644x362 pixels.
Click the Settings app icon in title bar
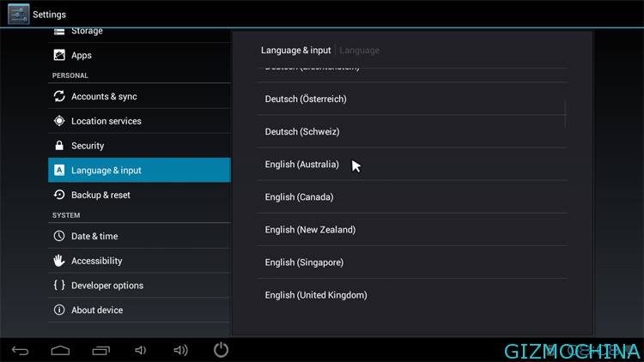pos(19,14)
